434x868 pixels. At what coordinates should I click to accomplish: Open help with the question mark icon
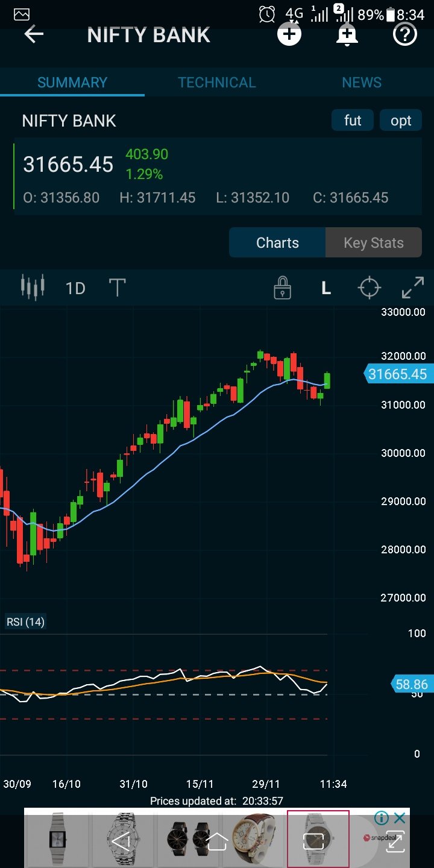pos(405,35)
